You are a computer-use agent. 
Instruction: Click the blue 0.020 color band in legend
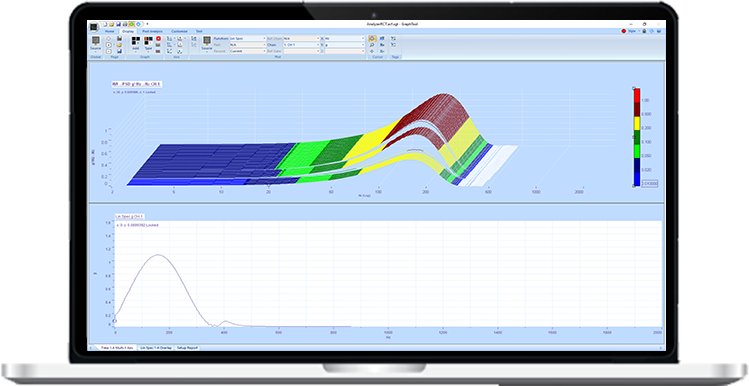pyautogui.click(x=637, y=165)
